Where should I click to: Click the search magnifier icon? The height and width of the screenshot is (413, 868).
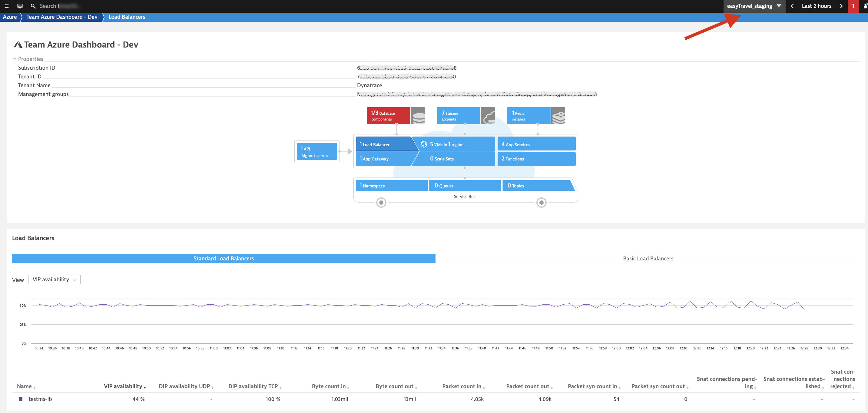[33, 6]
